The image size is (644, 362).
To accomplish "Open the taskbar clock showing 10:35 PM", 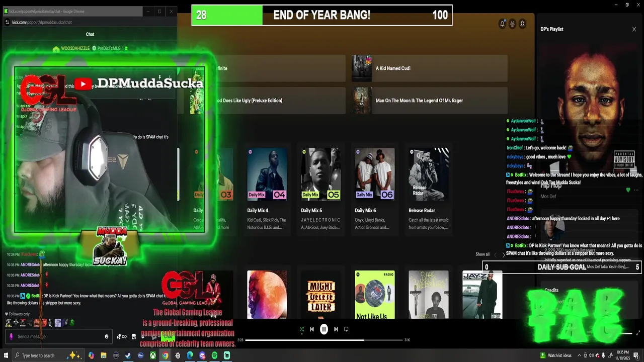I will click(623, 355).
